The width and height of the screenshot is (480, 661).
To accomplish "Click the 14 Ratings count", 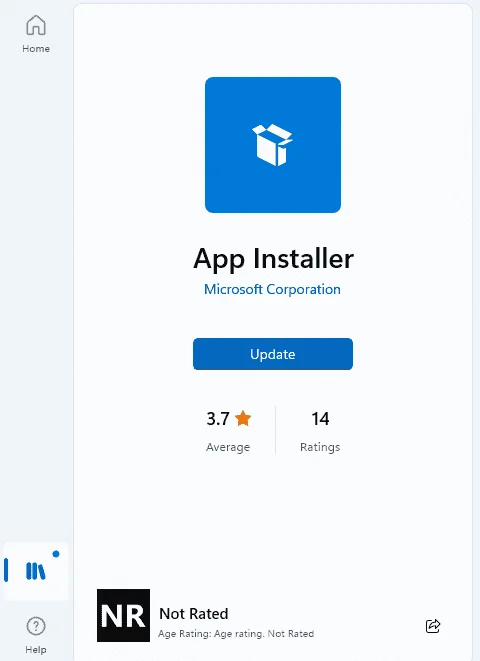I will point(320,430).
